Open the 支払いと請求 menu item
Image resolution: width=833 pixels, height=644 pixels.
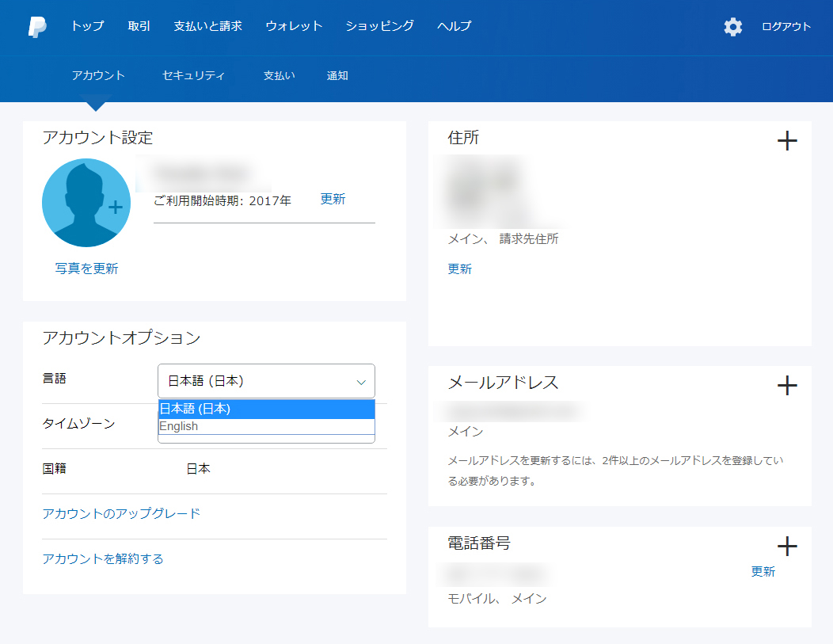[207, 26]
